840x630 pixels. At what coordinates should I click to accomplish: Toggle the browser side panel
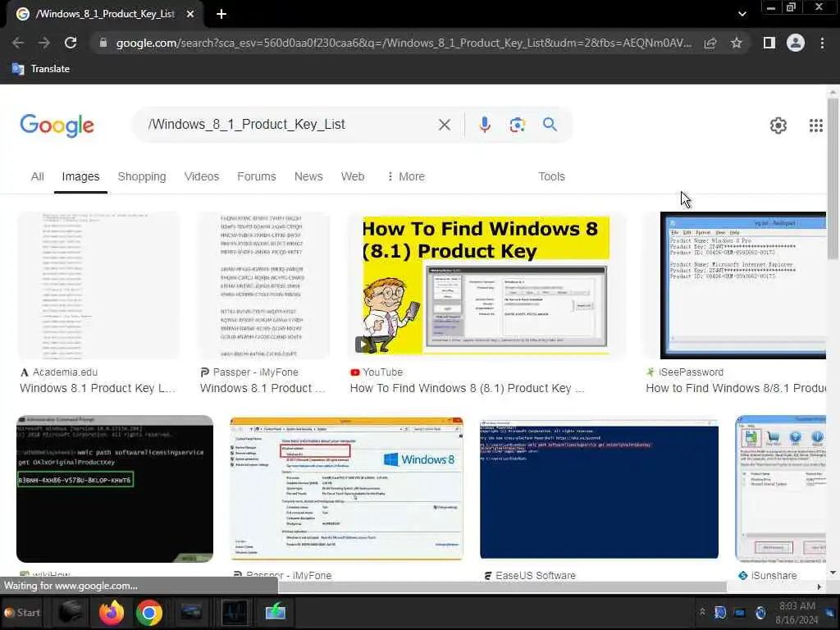(769, 43)
